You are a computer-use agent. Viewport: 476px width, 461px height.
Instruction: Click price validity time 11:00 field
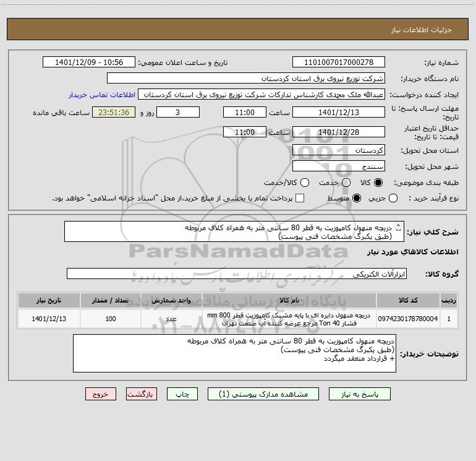245,132
